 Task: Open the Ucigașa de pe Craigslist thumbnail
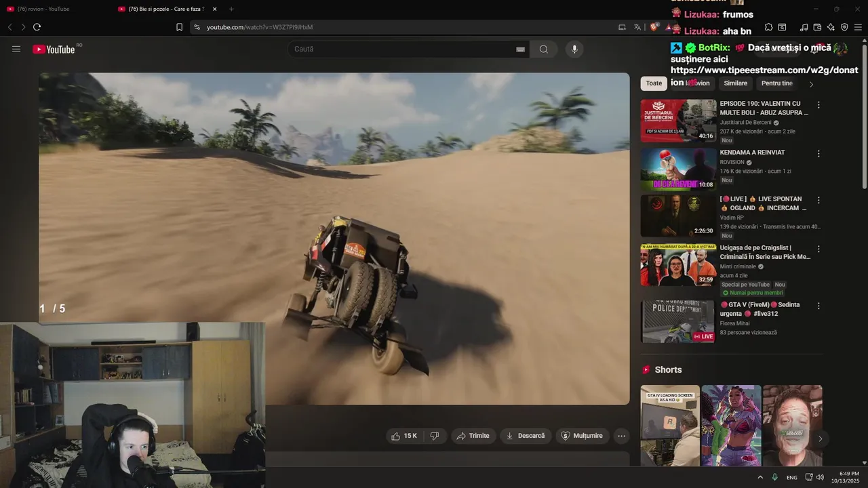(x=678, y=265)
